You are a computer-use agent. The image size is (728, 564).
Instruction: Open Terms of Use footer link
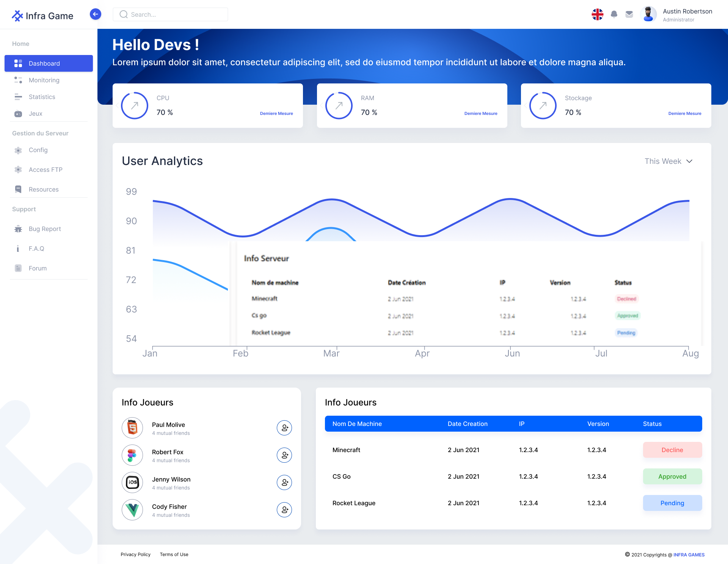coord(174,555)
